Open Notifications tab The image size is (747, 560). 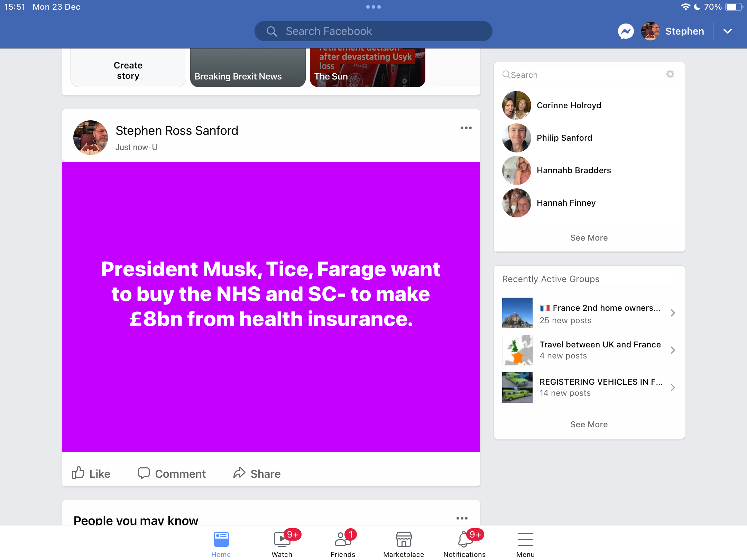pyautogui.click(x=464, y=544)
